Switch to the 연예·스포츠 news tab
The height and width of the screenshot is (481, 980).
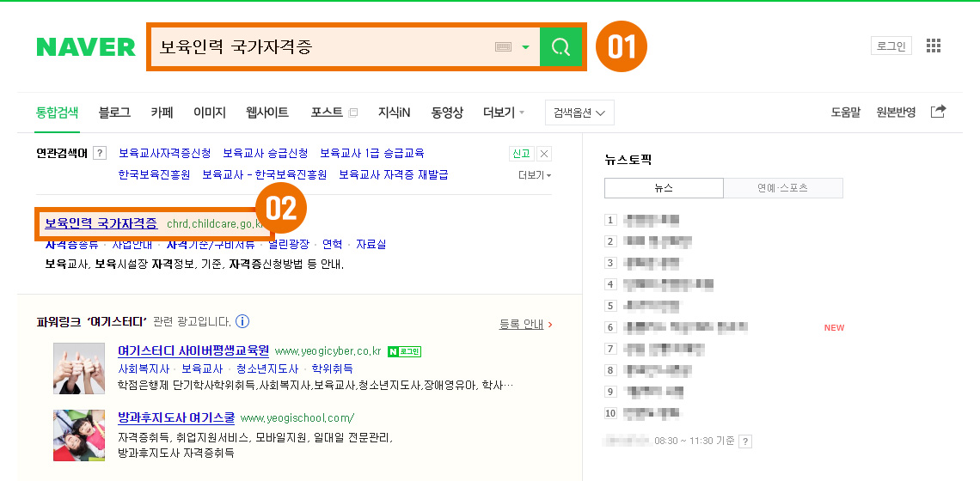782,188
